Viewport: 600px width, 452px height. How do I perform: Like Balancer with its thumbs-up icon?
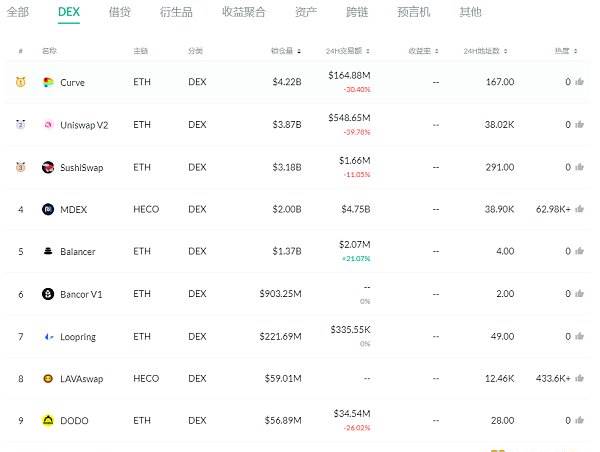(x=579, y=251)
